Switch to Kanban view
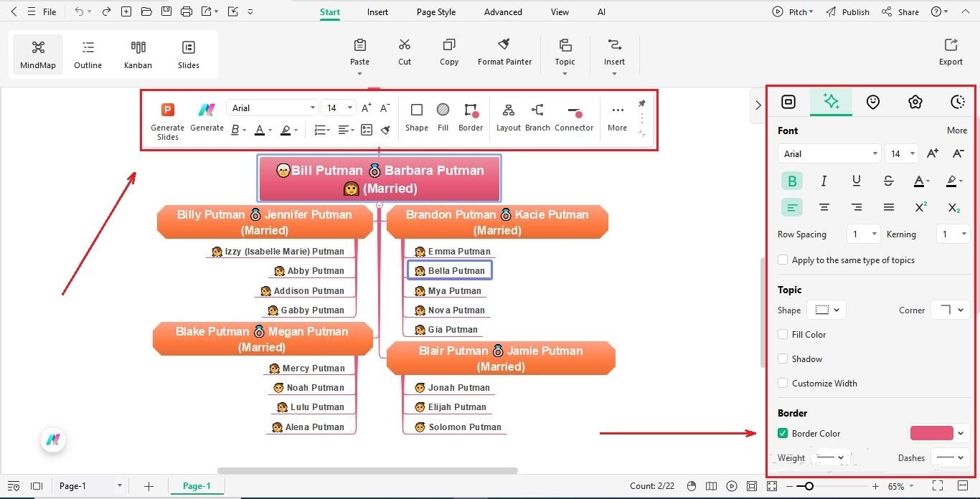Image resolution: width=980 pixels, height=499 pixels. 138,54
